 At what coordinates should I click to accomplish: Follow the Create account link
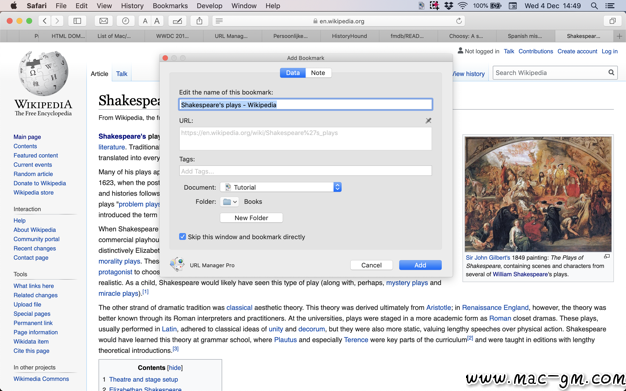577,51
